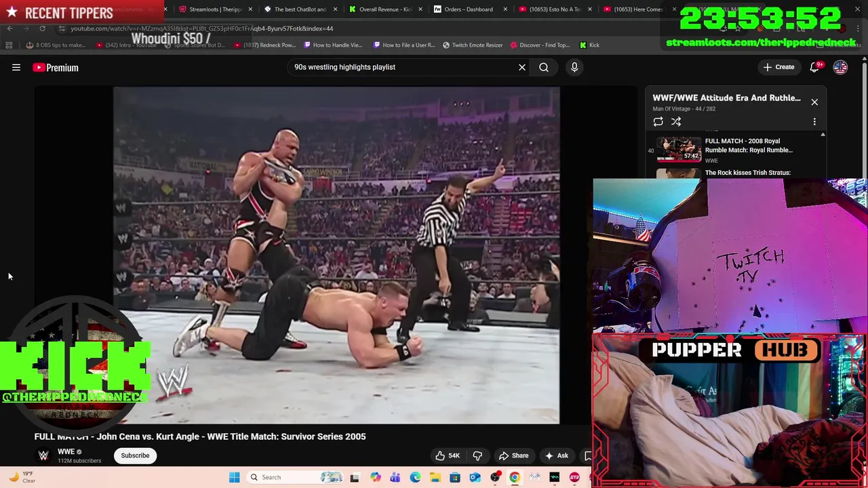This screenshot has width=868, height=488.
Task: Open the How to File a User R... bookmark
Action: tap(404, 45)
